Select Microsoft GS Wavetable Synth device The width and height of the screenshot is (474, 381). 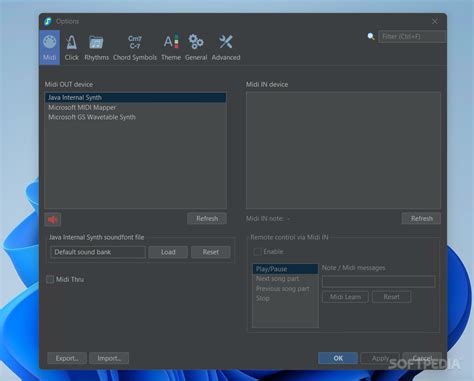point(136,117)
